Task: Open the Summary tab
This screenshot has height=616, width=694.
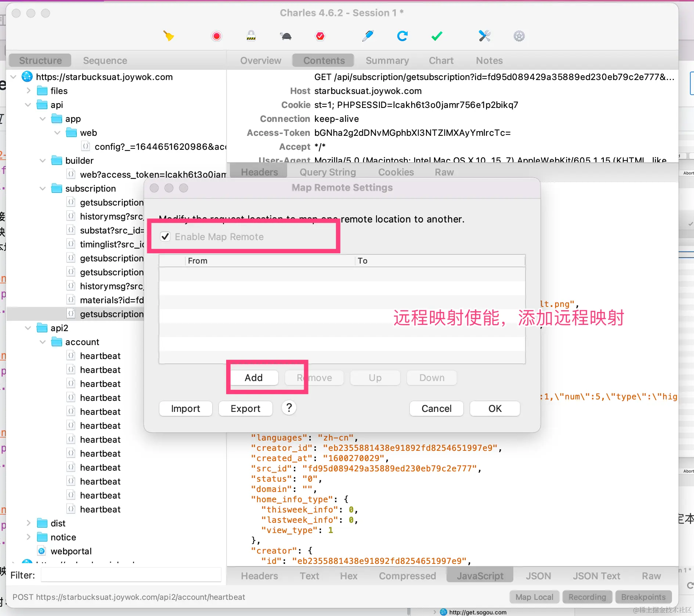Action: click(x=387, y=60)
